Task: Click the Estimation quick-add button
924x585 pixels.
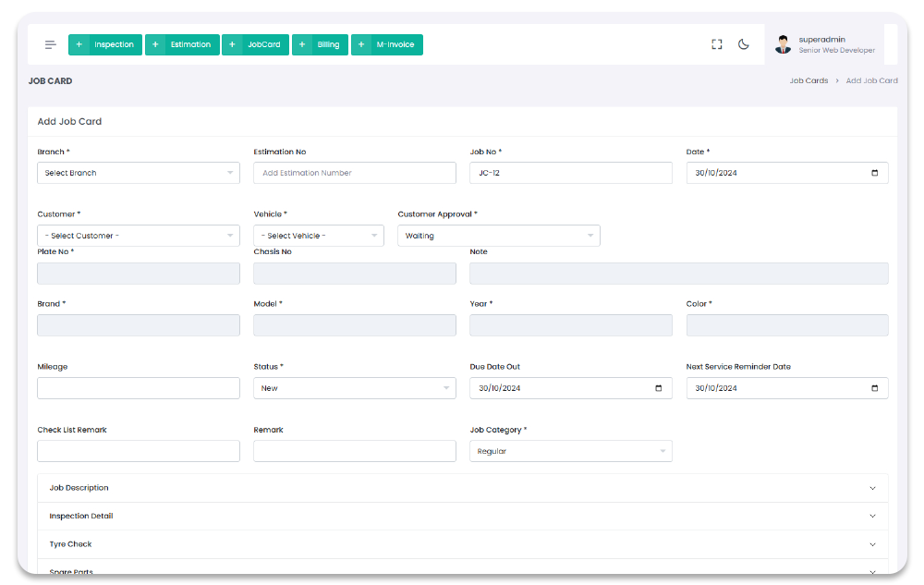Action: [x=182, y=44]
